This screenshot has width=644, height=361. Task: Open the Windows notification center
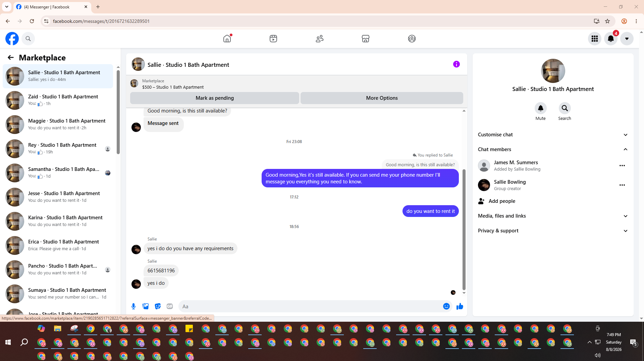pyautogui.click(x=633, y=343)
